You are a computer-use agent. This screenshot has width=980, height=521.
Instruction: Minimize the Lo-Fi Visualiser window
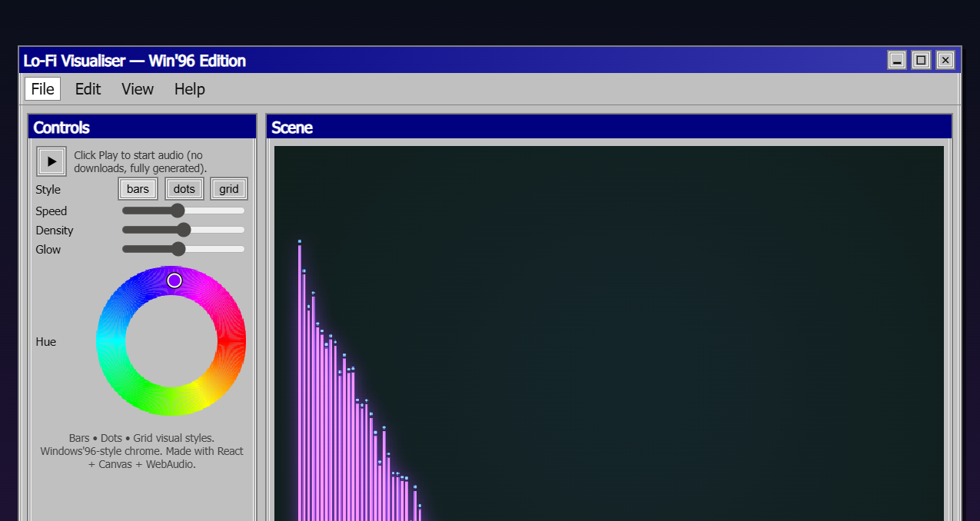pyautogui.click(x=897, y=60)
